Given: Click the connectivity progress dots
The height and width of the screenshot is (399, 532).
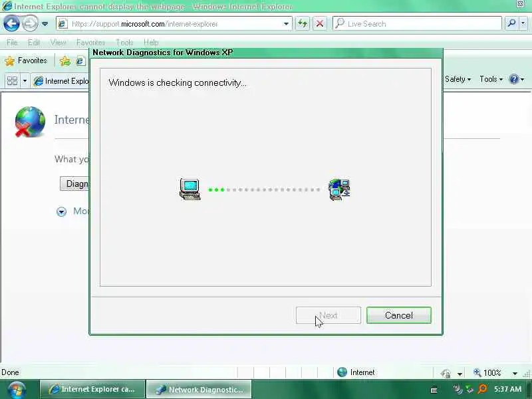Looking at the screenshot, I should (x=264, y=190).
